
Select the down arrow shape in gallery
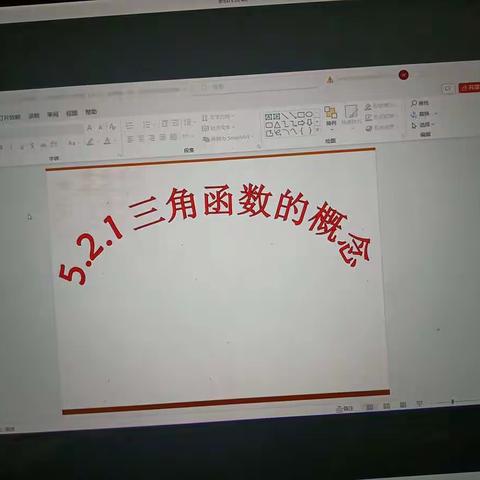309,122
